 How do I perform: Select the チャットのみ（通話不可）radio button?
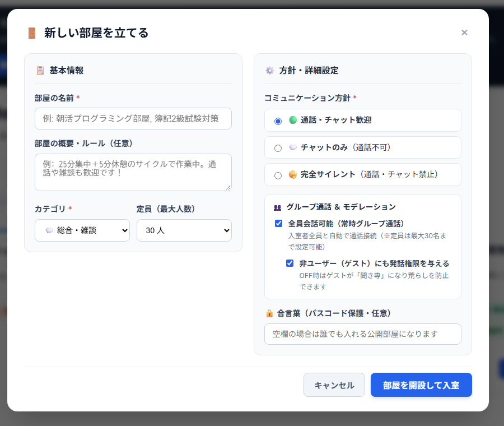pos(278,148)
